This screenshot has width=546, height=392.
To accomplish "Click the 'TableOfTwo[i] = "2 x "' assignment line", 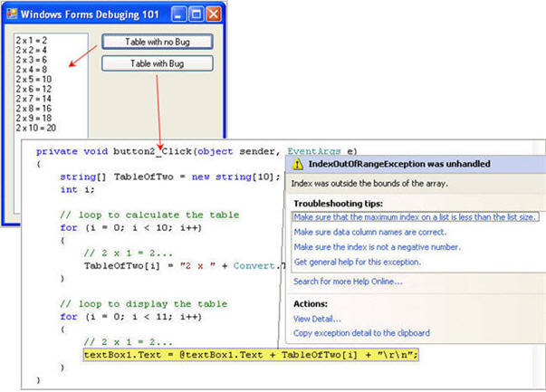I will pyautogui.click(x=185, y=266).
